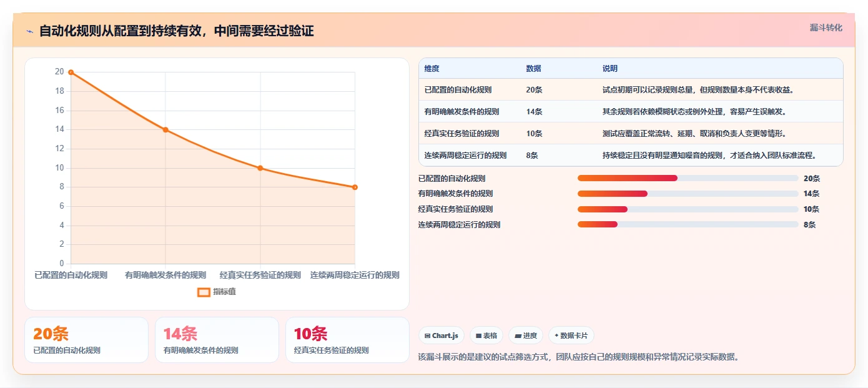Screen dimensions: 868x388
Task: Click the 14条 label beside progress bar
Action: point(812,194)
